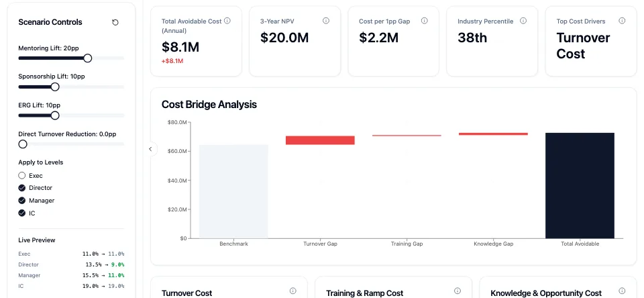Open the 3-Year NPV info icon
Screen dimensions: 644x298
[x=326, y=21]
